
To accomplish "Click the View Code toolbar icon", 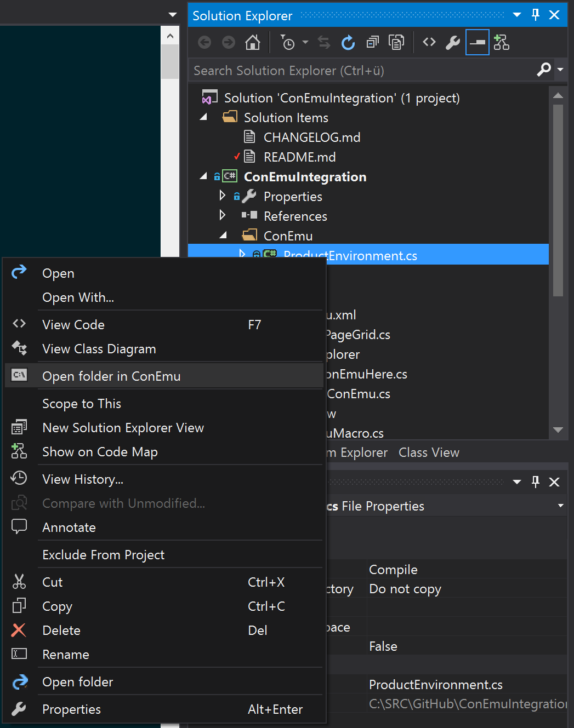I will pyautogui.click(x=429, y=42).
